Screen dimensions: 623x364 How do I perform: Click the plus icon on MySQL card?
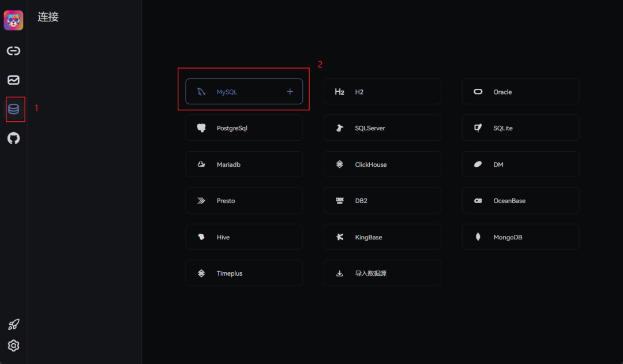click(290, 92)
